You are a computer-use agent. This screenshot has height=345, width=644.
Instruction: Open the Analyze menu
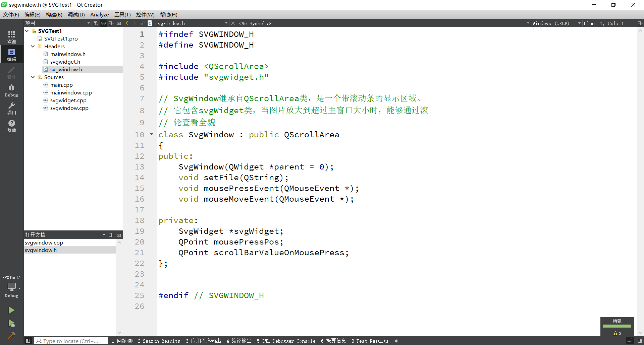tap(100, 14)
